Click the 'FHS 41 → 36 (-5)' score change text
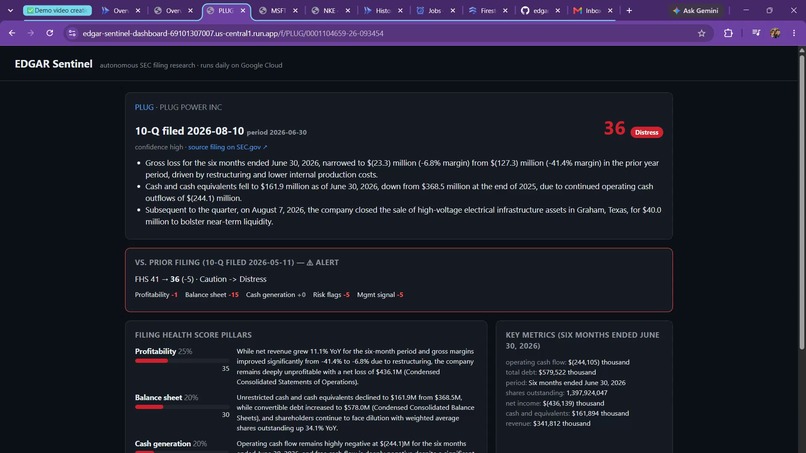This screenshot has height=453, width=806. (x=164, y=279)
